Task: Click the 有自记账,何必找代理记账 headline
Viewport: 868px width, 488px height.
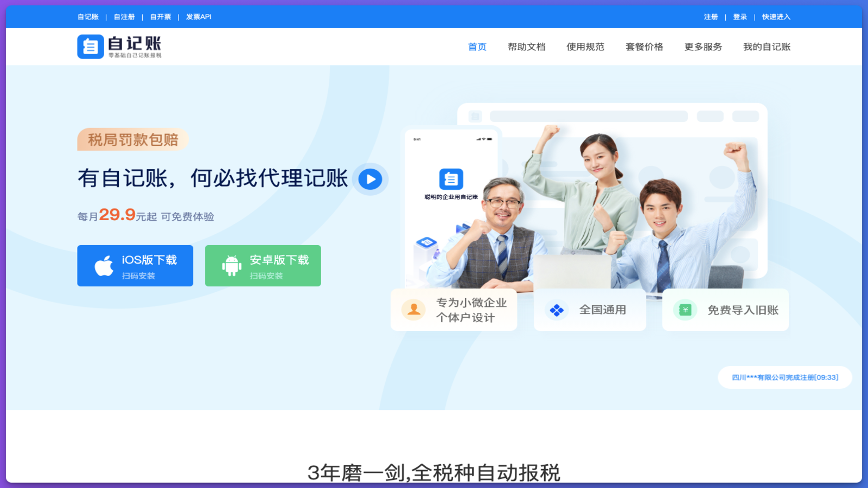Action: tap(213, 178)
